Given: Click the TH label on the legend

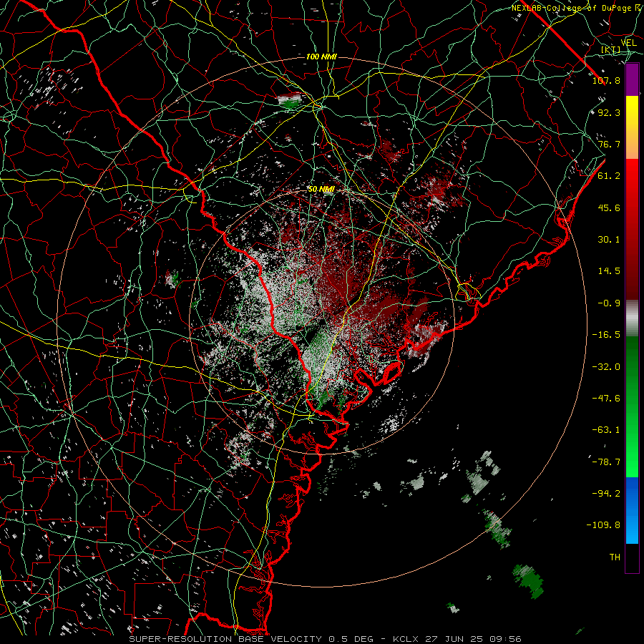Looking at the screenshot, I should coord(615,557).
